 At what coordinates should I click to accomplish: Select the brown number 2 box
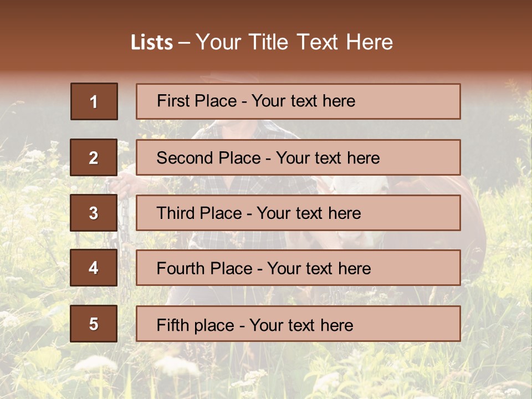pyautogui.click(x=94, y=157)
